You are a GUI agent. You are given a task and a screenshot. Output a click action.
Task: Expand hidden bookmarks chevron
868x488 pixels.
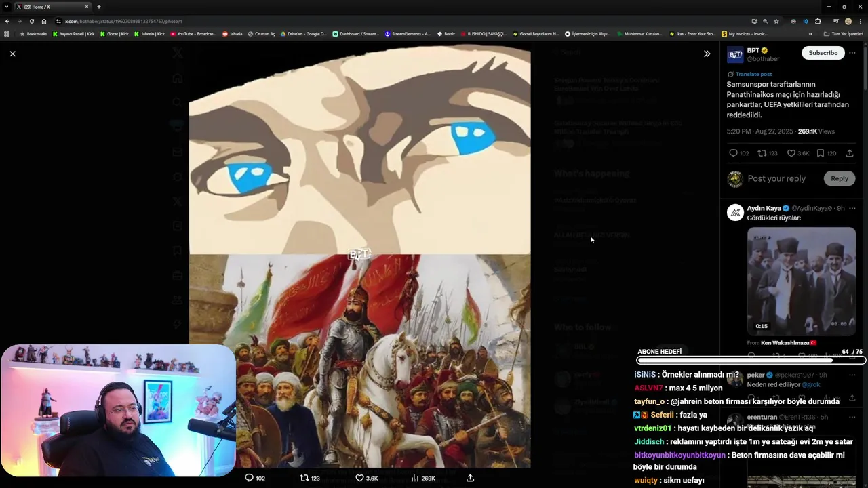click(810, 33)
